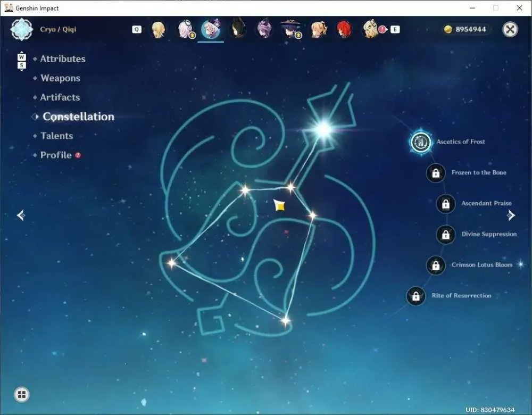Switch to the red-haired character portrait

click(x=344, y=29)
